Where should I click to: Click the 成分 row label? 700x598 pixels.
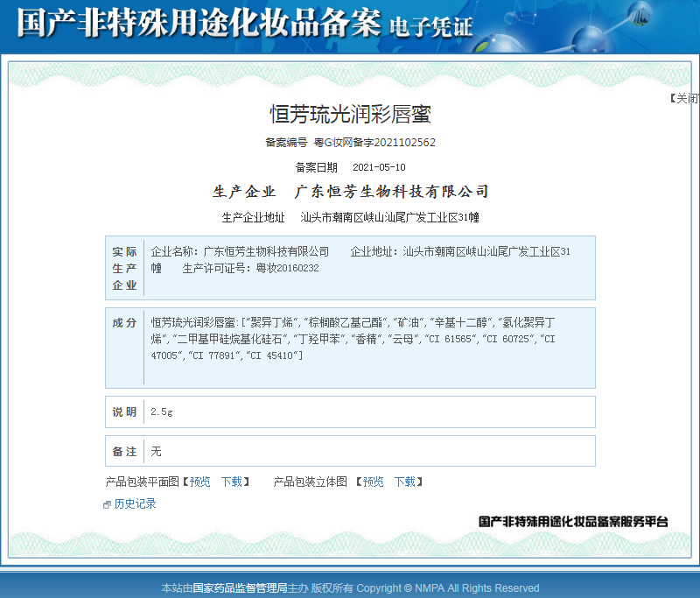pyautogui.click(x=124, y=322)
